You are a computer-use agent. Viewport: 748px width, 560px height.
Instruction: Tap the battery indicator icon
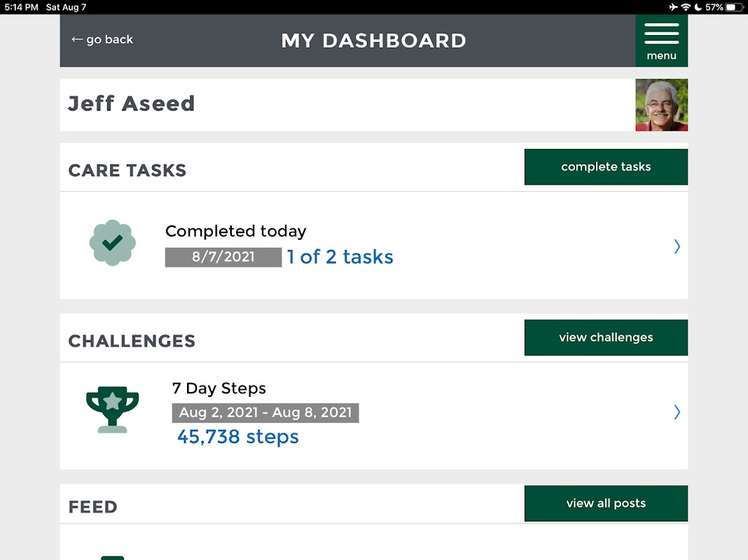pos(734,7)
